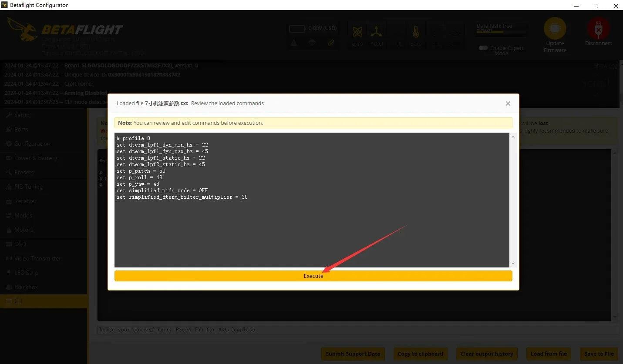Image resolution: width=623 pixels, height=364 pixels.
Task: Close the loaded commands dialog
Action: [x=508, y=104]
